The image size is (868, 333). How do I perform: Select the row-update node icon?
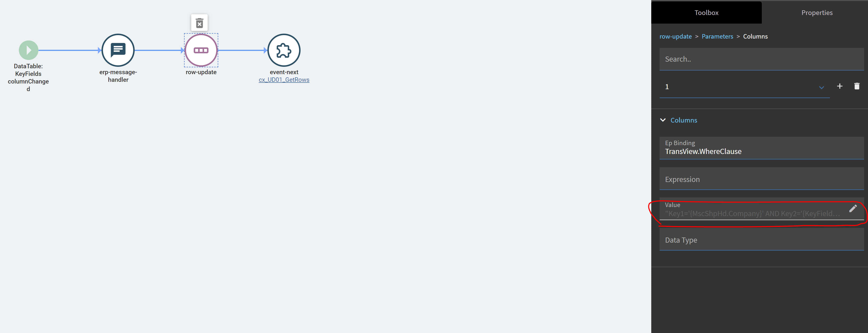(201, 50)
